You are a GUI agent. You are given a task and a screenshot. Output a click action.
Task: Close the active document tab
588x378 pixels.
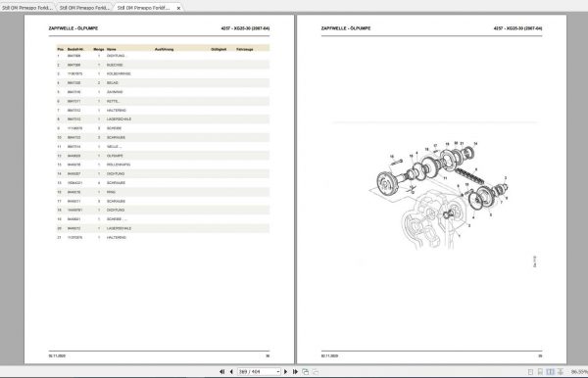[x=178, y=8]
